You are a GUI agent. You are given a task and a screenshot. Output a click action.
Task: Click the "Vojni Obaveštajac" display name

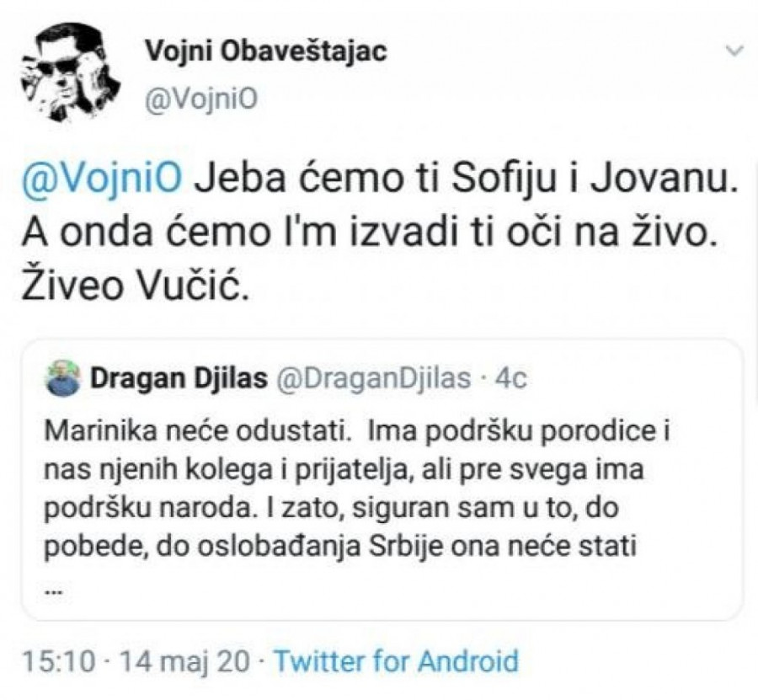pos(266,51)
